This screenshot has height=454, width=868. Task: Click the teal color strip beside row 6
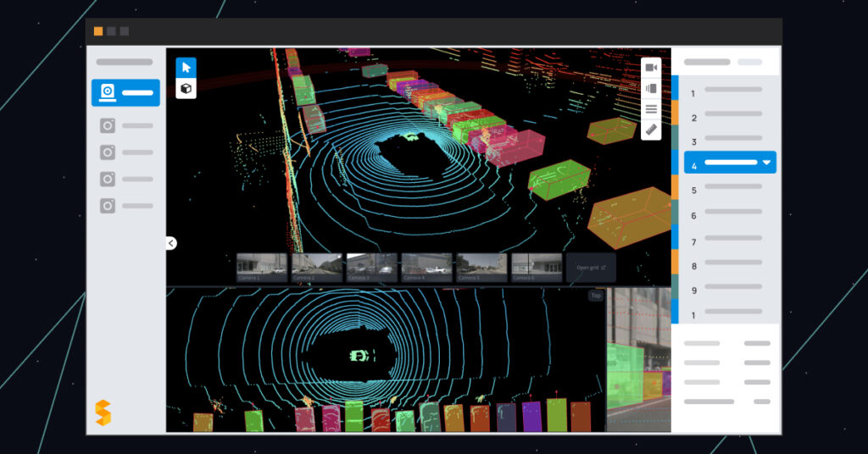point(675,213)
